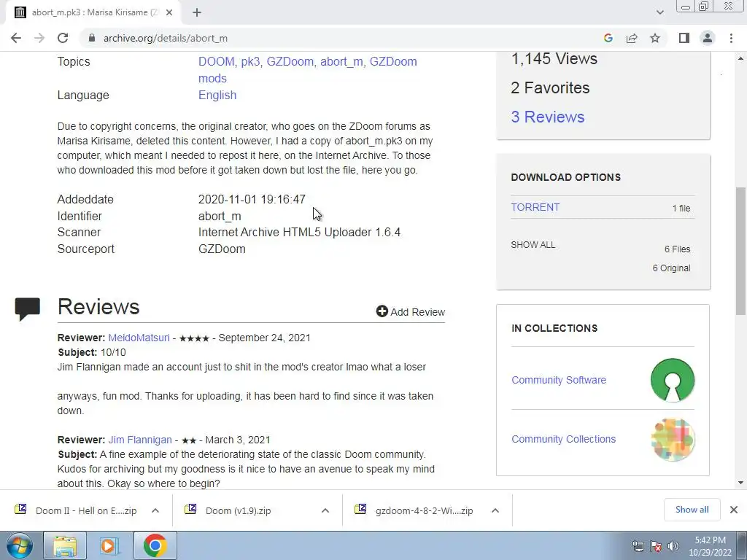747x560 pixels.
Task: Click the Action Center flag tray icon
Action: [656, 546]
